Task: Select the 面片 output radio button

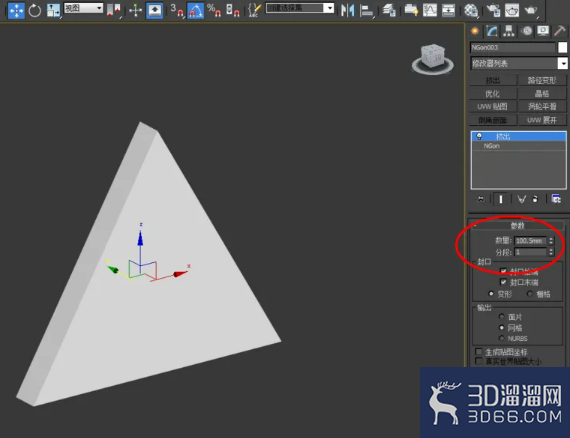Action: 502,317
